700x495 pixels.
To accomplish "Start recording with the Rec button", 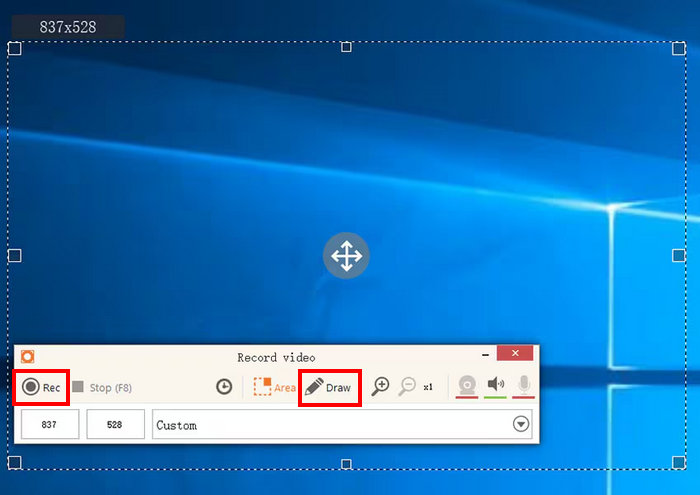I will [41, 387].
